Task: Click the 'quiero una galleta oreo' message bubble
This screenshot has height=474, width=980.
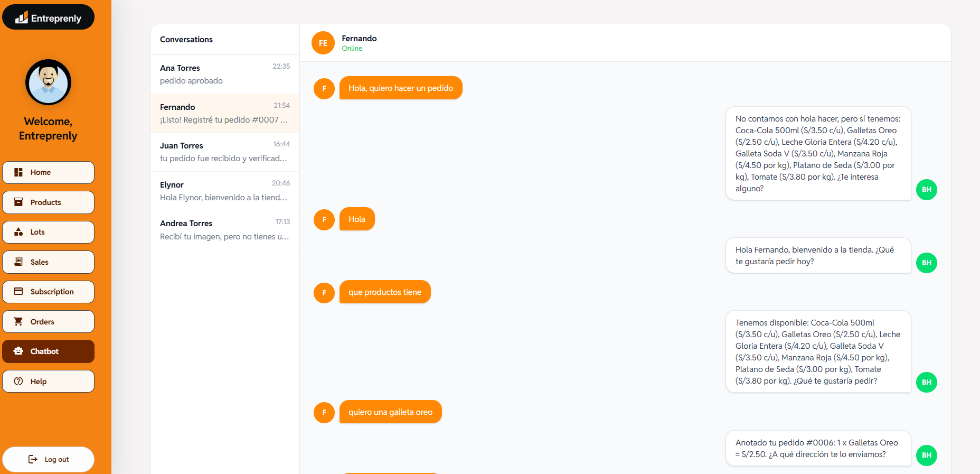Action: point(390,412)
